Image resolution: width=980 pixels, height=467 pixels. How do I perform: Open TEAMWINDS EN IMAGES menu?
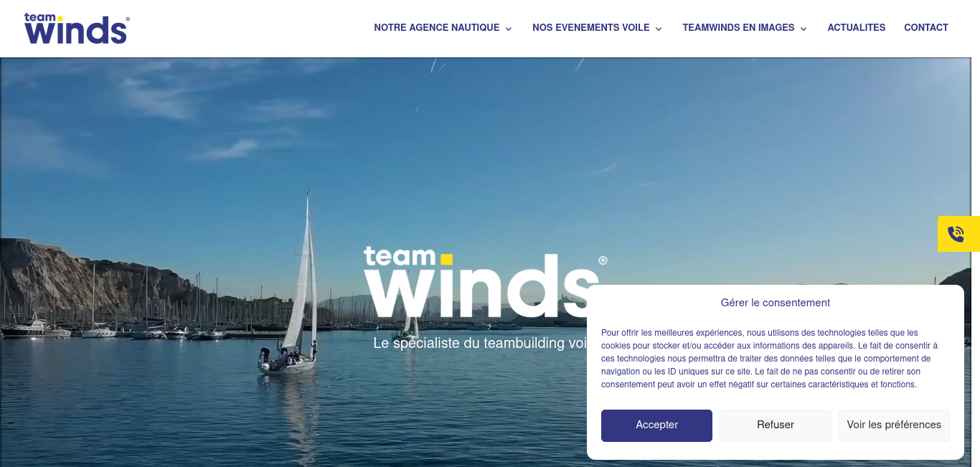(738, 28)
